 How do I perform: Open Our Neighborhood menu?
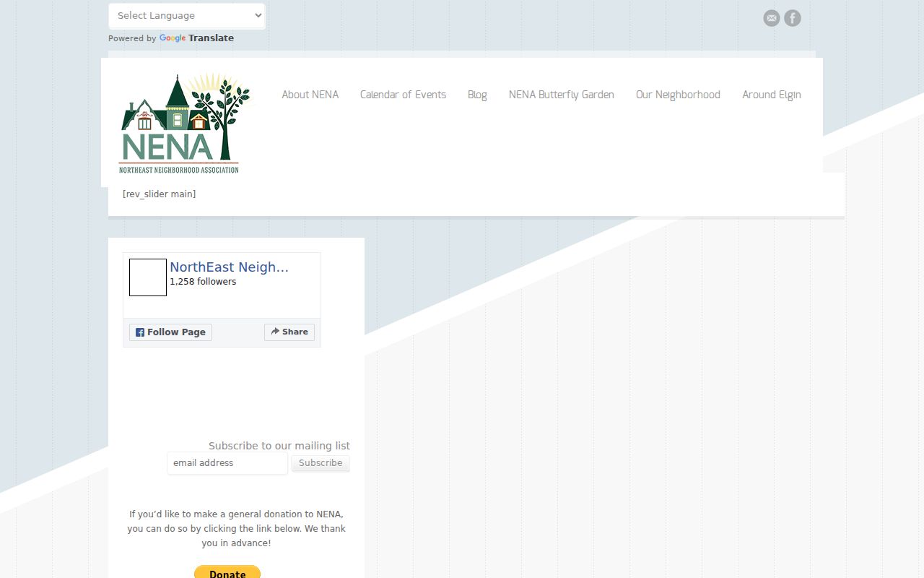pyautogui.click(x=678, y=95)
